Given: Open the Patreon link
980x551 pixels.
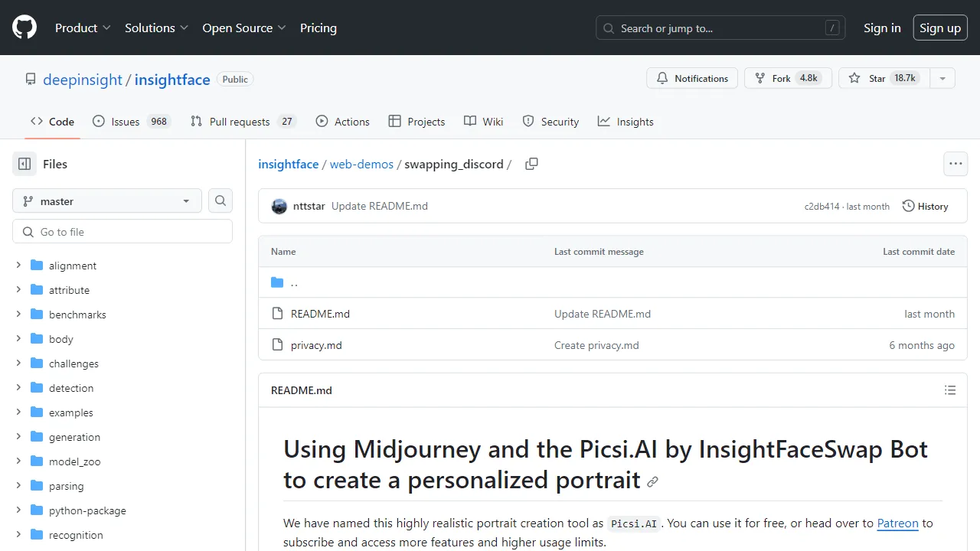Looking at the screenshot, I should pos(897,523).
